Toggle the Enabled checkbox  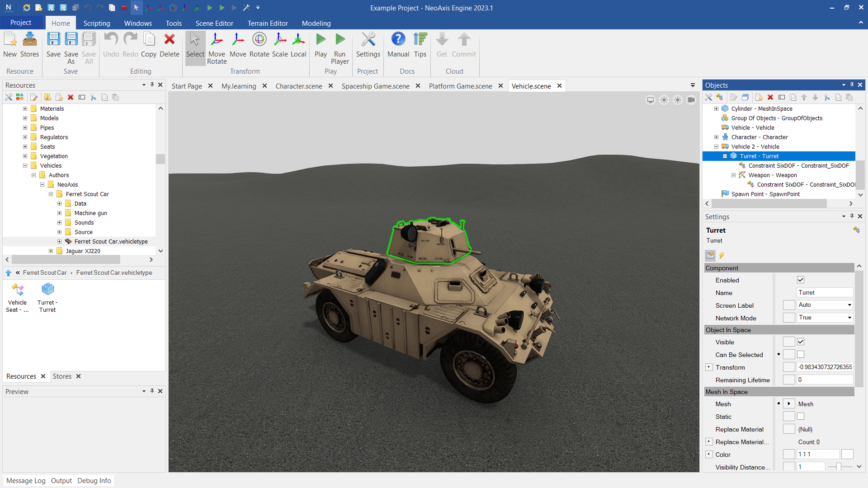point(801,280)
